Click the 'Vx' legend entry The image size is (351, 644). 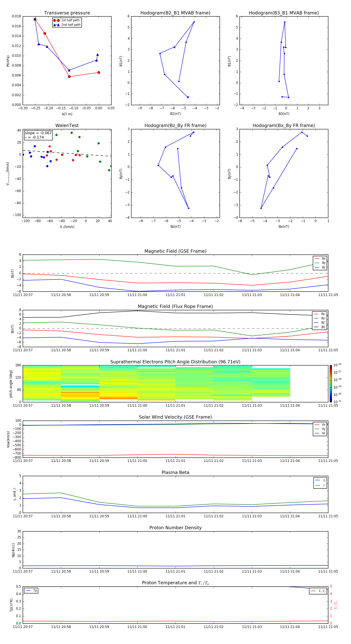pos(320,424)
